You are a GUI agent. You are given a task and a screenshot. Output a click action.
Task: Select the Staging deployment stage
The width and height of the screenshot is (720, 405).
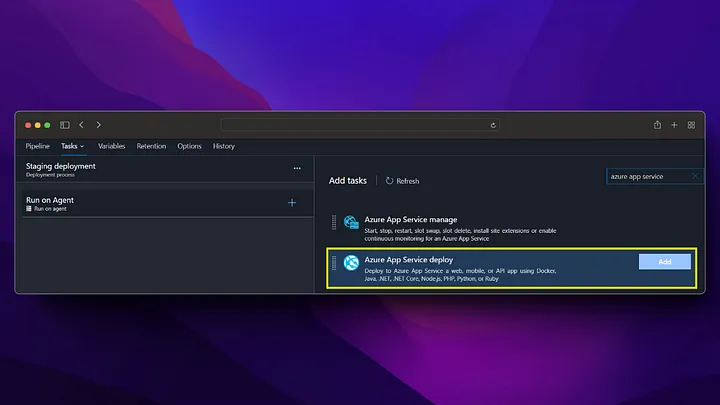pos(165,169)
